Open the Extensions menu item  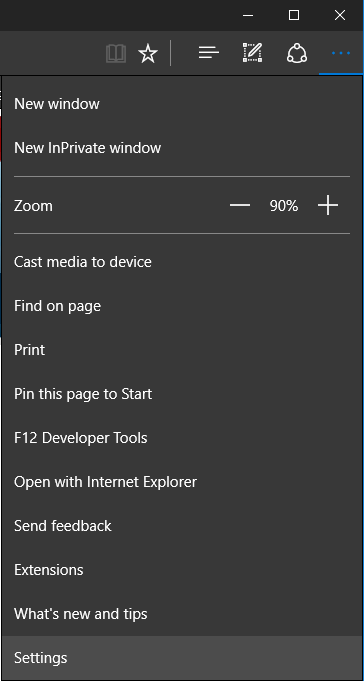(182, 569)
